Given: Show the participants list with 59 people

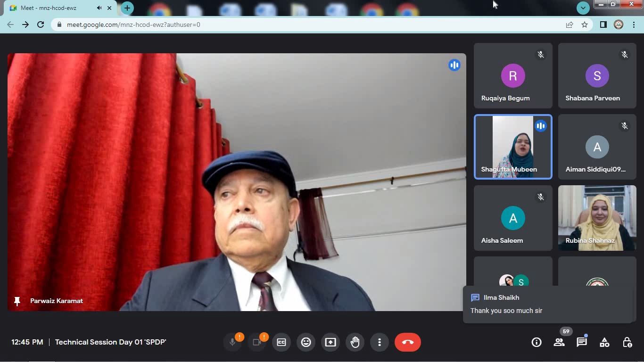Looking at the screenshot, I should tap(559, 343).
